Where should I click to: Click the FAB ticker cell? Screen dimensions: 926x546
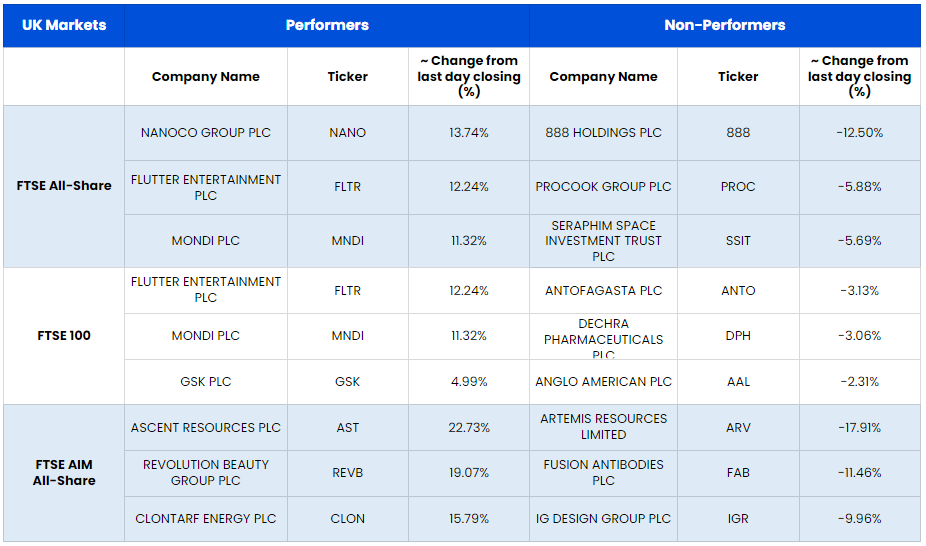[x=738, y=473]
